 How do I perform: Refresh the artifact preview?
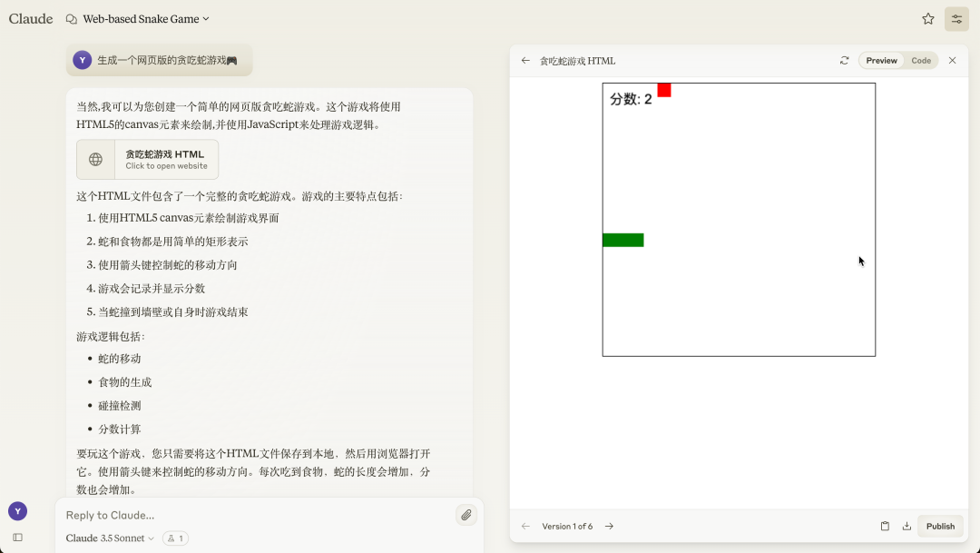[x=844, y=60]
